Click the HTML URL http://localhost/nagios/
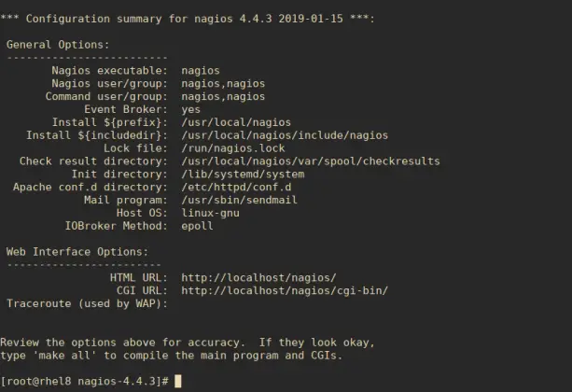The width and height of the screenshot is (572, 392). pos(258,278)
